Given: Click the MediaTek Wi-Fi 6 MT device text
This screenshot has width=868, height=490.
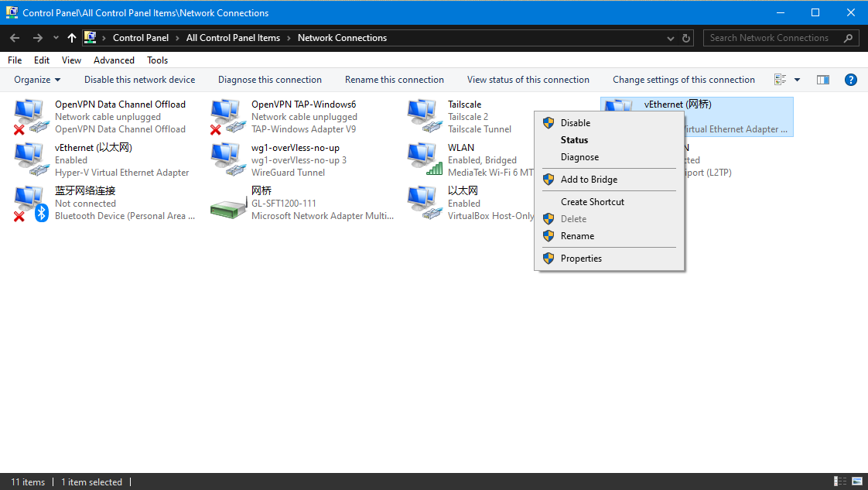Looking at the screenshot, I should pyautogui.click(x=490, y=172).
